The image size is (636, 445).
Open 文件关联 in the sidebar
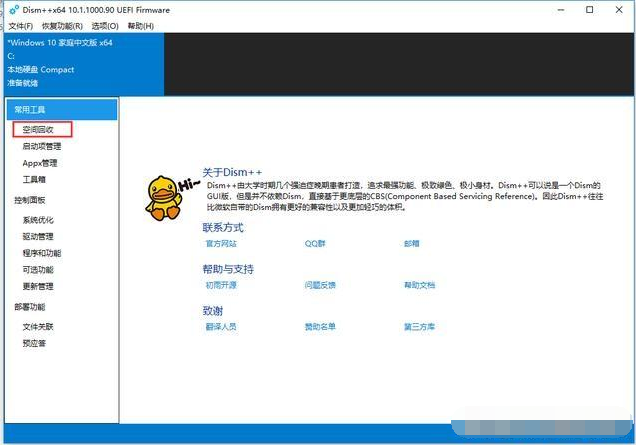pos(38,327)
